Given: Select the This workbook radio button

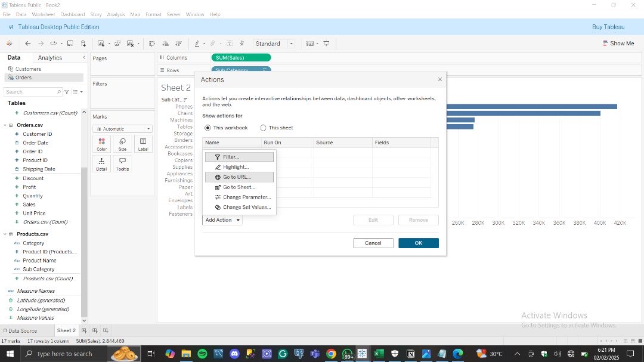Looking at the screenshot, I should [x=208, y=128].
